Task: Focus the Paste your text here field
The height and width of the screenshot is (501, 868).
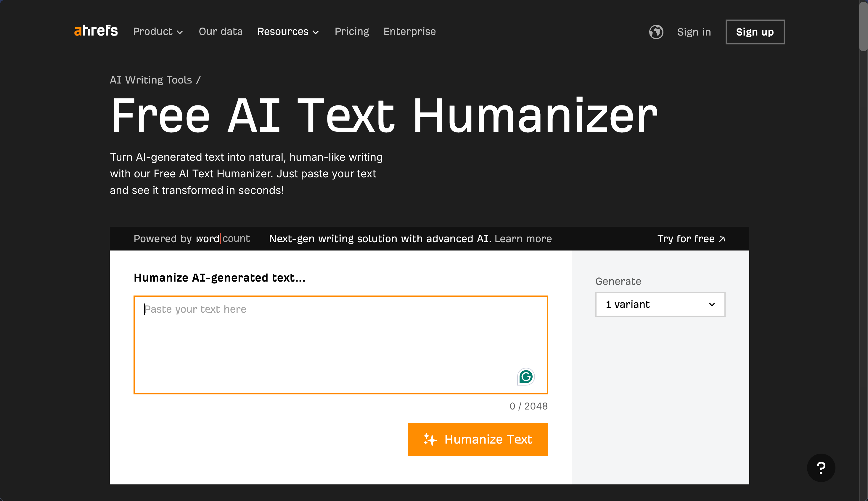Action: point(340,345)
